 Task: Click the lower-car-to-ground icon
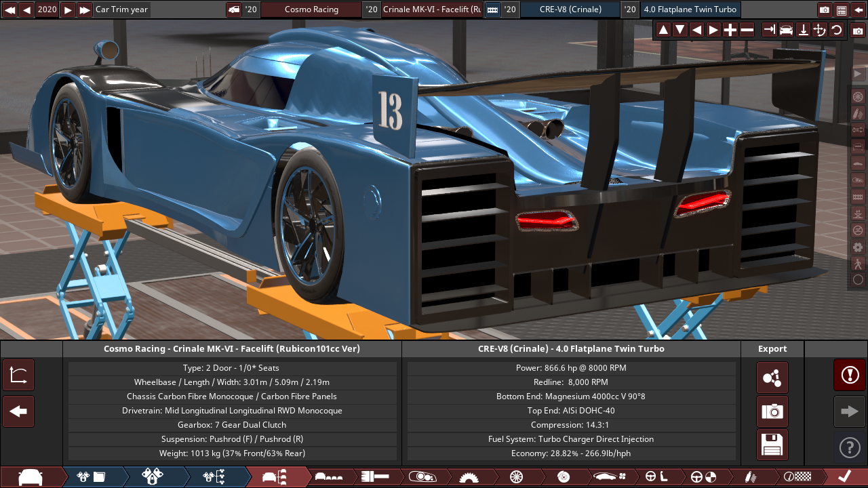[803, 29]
